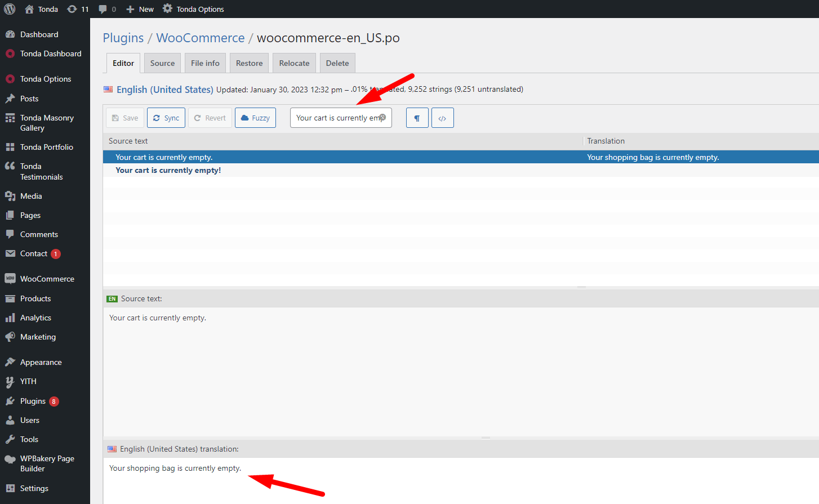Click the Tools wrench icon
The height and width of the screenshot is (504, 819).
[x=10, y=439]
